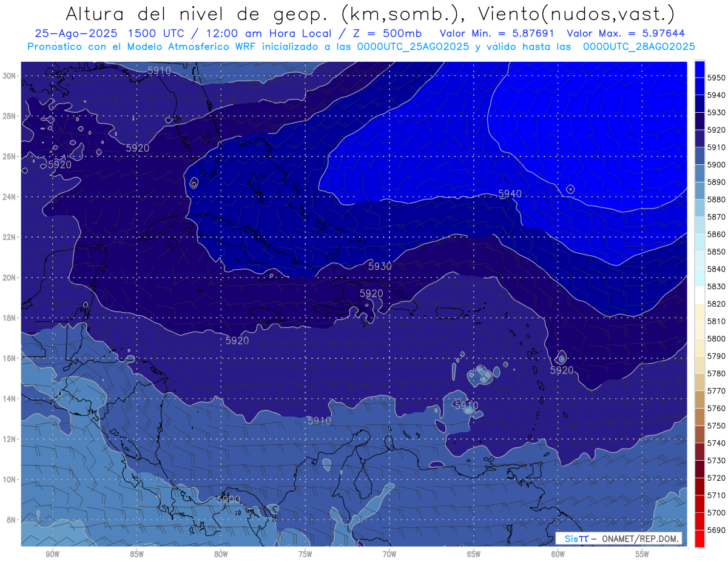The width and height of the screenshot is (728, 562).
Task: Click the 8N latitude label
Action: click(x=10, y=520)
